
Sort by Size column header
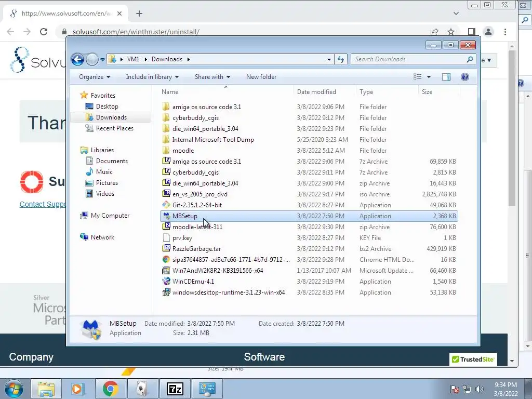427,92
